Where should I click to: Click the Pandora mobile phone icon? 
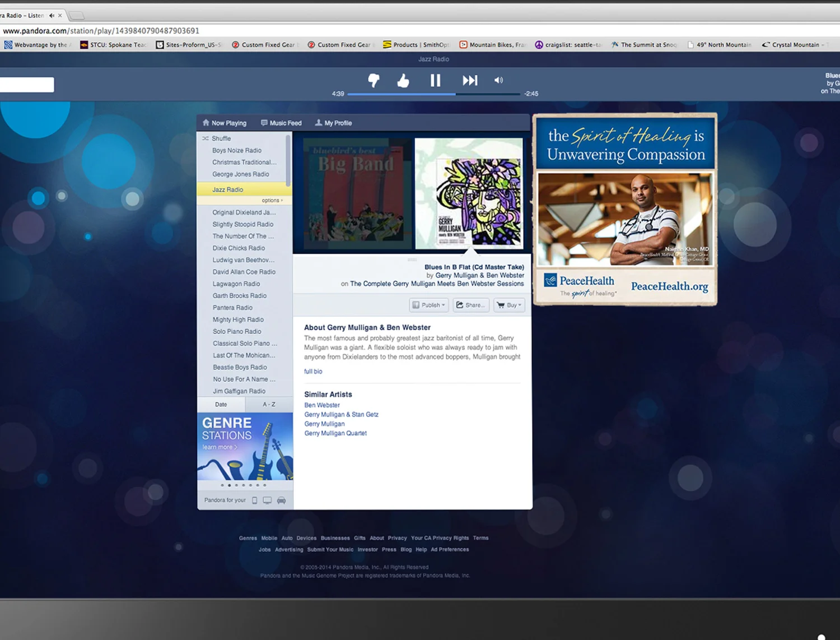[254, 500]
